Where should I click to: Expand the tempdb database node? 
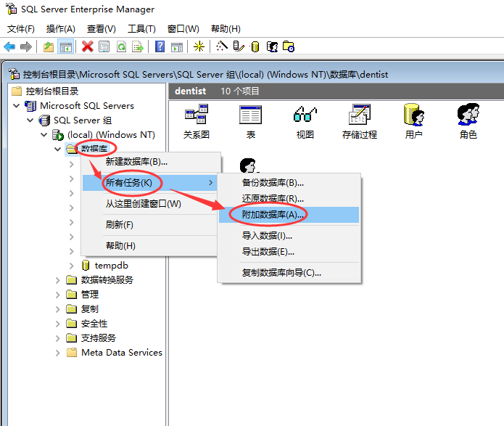[x=72, y=266]
